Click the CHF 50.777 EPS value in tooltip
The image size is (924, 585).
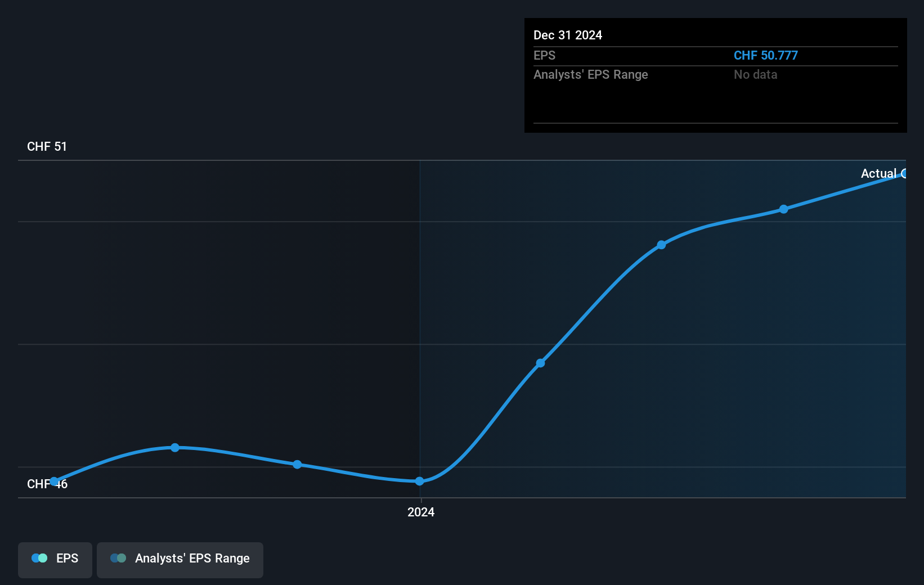[765, 55]
